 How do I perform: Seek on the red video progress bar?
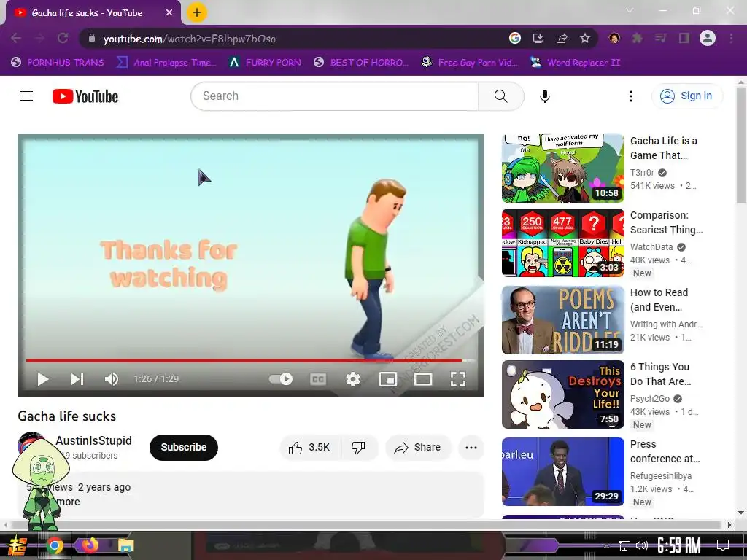pyautogui.click(x=251, y=360)
